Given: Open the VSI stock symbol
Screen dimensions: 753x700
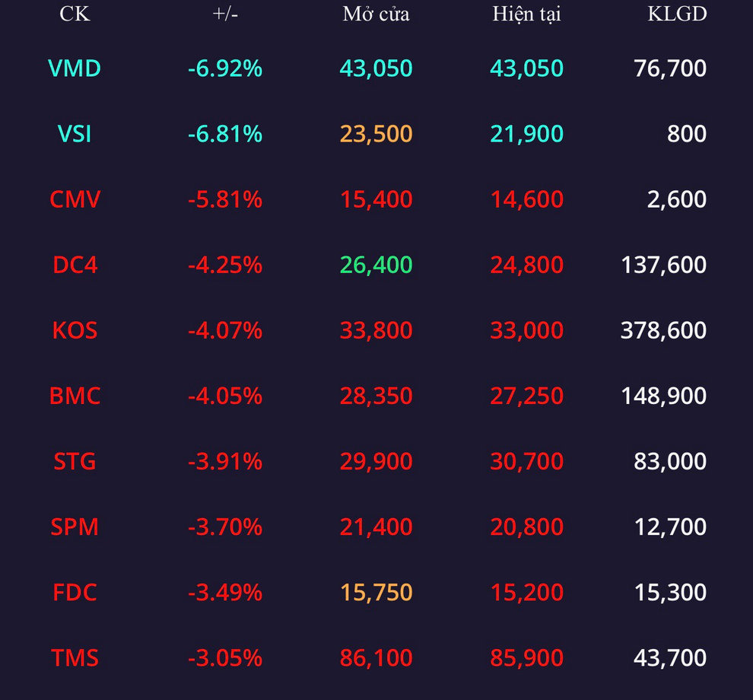Looking at the screenshot, I should click(75, 134).
